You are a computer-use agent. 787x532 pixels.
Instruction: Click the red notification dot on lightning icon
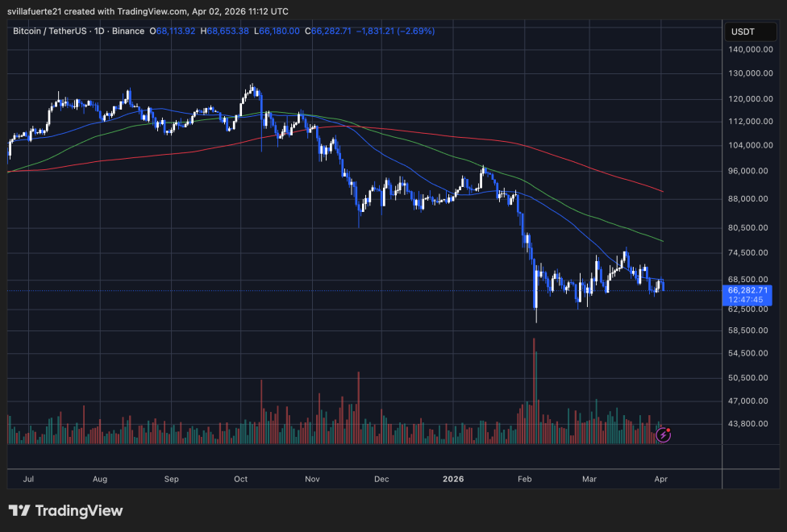[x=668, y=430]
